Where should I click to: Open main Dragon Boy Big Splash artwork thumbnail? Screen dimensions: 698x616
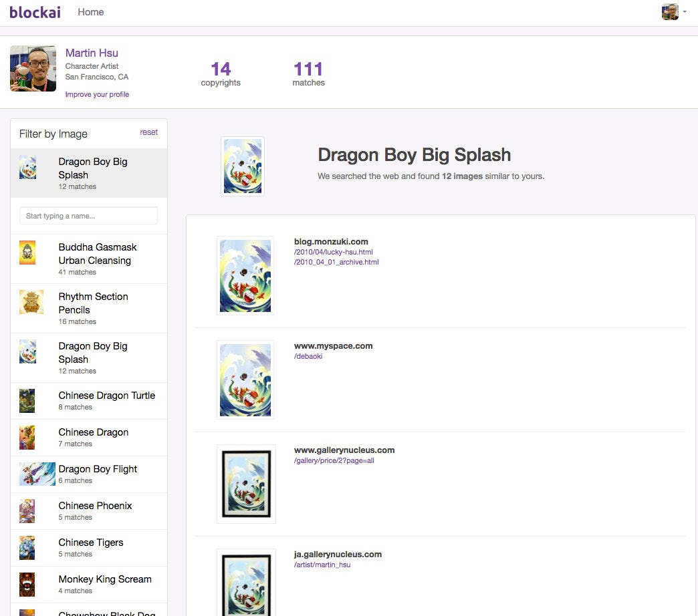[x=243, y=166]
